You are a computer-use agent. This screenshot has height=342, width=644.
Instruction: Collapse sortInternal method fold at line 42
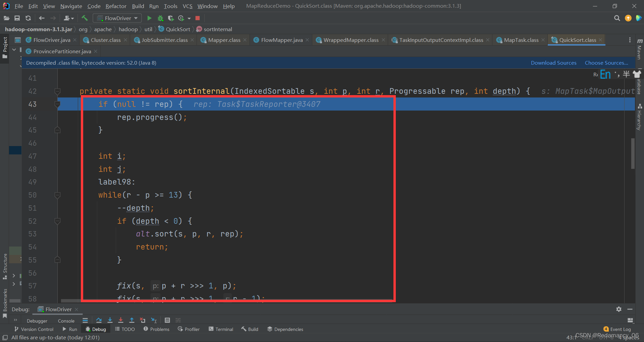[x=57, y=91]
